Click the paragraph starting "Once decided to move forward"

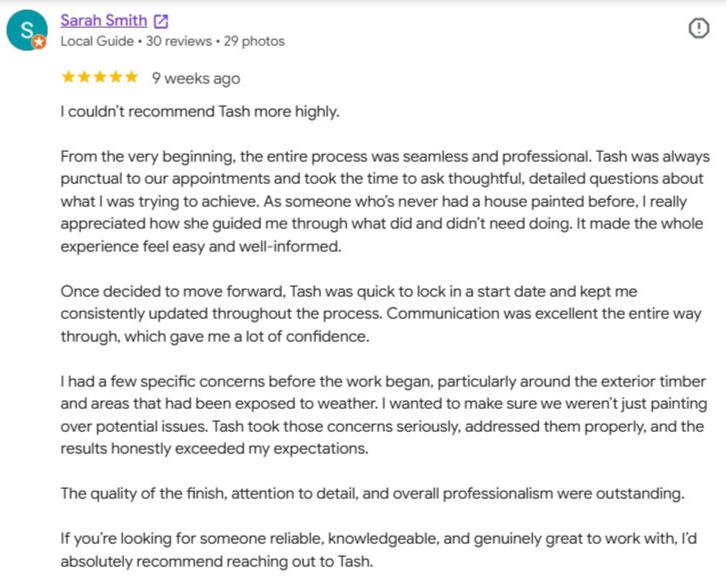point(381,313)
